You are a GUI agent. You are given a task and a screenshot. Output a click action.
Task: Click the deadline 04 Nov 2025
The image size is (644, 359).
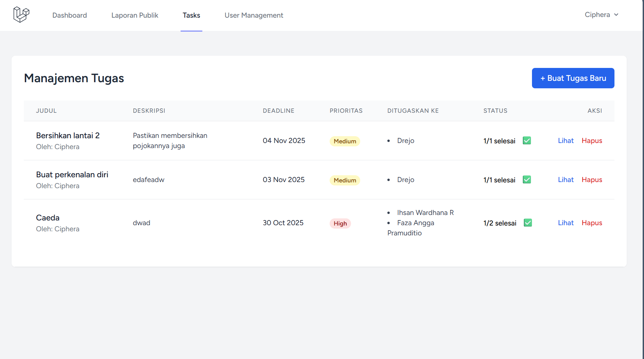284,141
